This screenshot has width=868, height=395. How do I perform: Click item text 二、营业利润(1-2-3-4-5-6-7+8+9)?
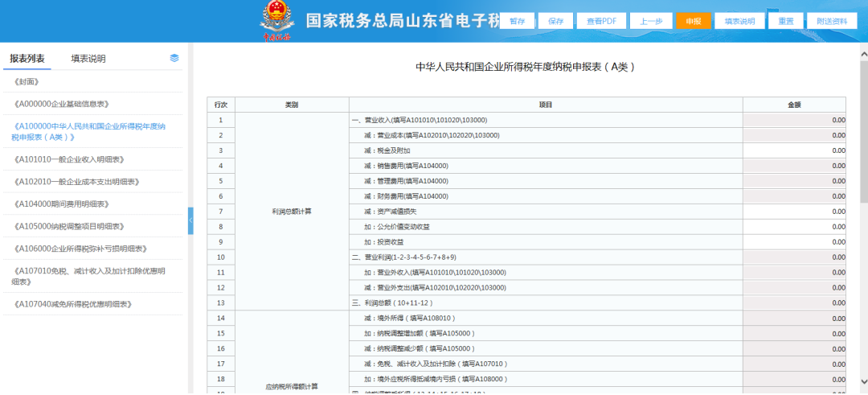(x=404, y=257)
